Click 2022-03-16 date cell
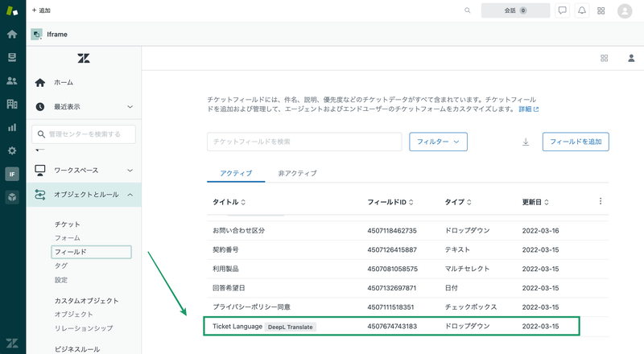The width and height of the screenshot is (644, 354). point(540,231)
